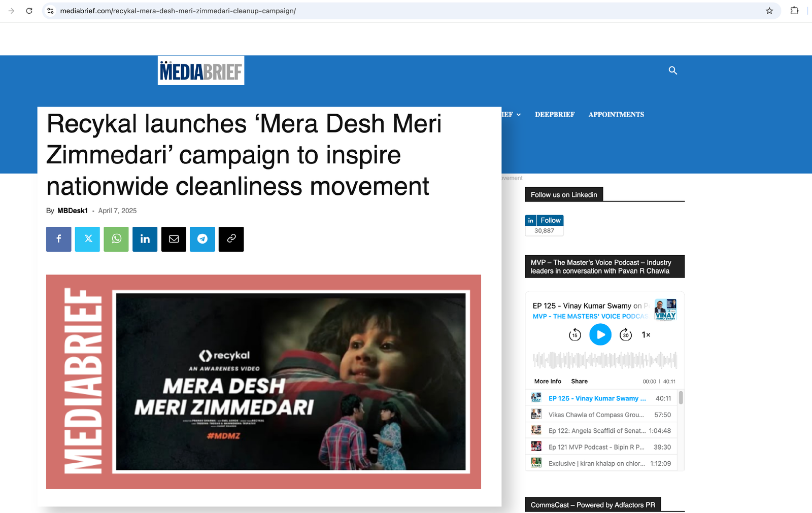812x513 pixels.
Task: Expand the navigation dropdown chevron
Action: coord(518,115)
